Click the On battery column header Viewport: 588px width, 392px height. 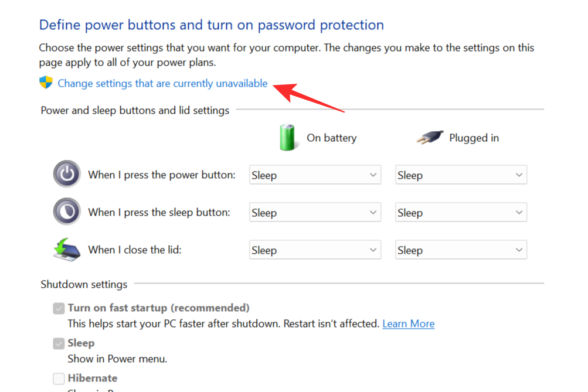[331, 137]
